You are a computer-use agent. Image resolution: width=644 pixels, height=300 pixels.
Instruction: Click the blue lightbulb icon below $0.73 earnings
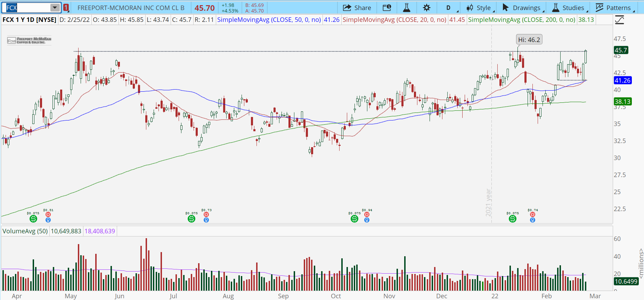click(x=206, y=220)
